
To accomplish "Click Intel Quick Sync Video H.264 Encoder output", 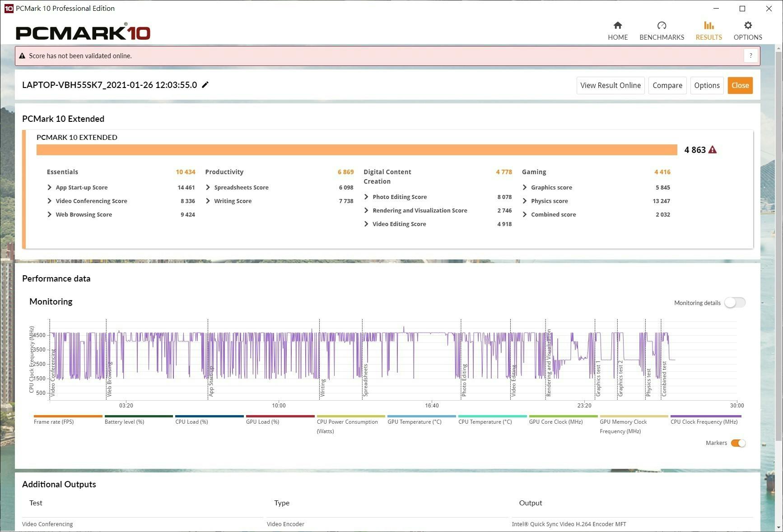I will tap(569, 524).
